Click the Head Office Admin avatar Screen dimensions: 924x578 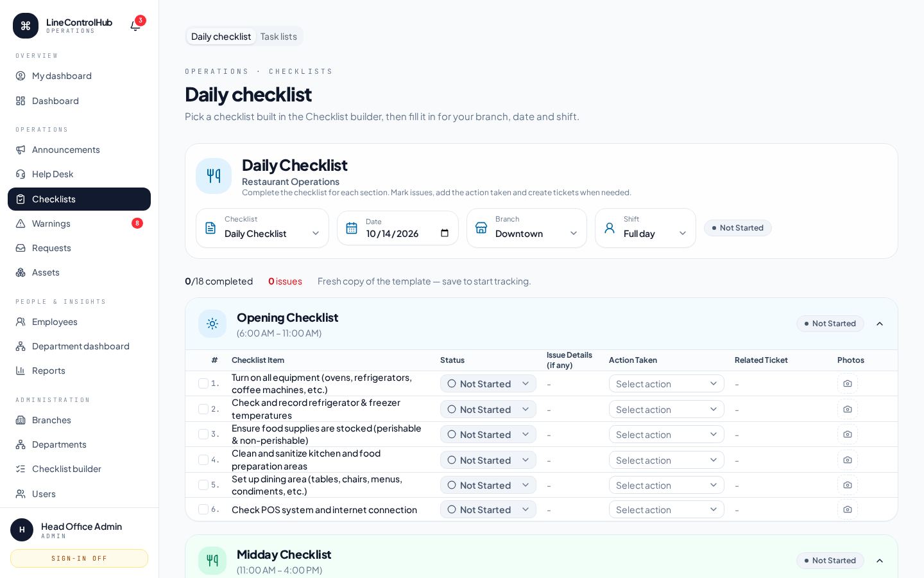pos(22,530)
